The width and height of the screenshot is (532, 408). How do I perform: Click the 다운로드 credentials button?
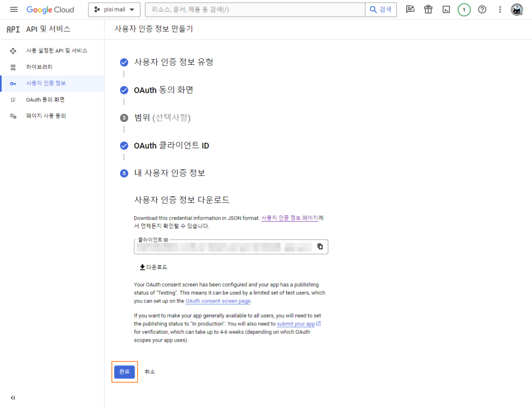153,267
